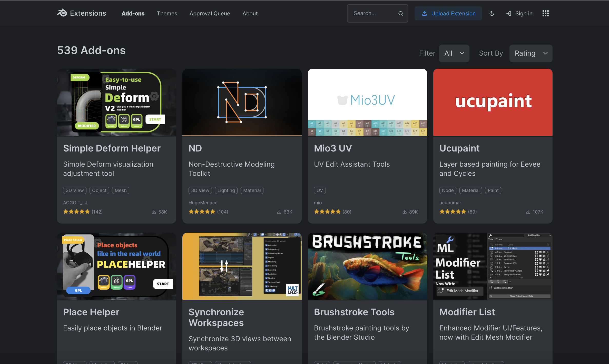Open the Modifier List thumbnail

click(x=493, y=266)
